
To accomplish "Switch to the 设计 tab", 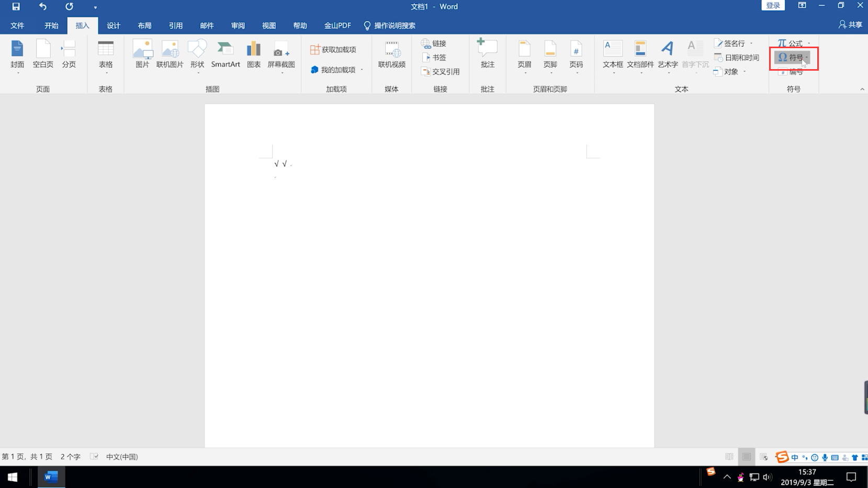I will (114, 25).
